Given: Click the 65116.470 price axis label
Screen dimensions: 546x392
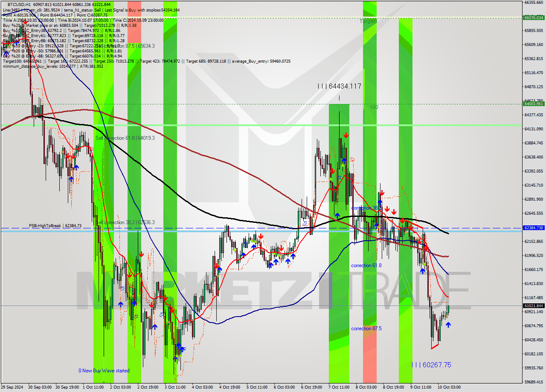Looking at the screenshot, I should [534, 73].
